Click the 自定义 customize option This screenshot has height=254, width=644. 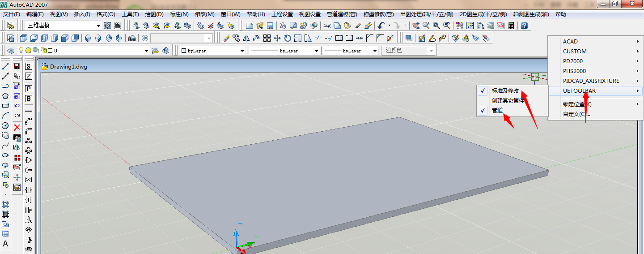point(576,114)
